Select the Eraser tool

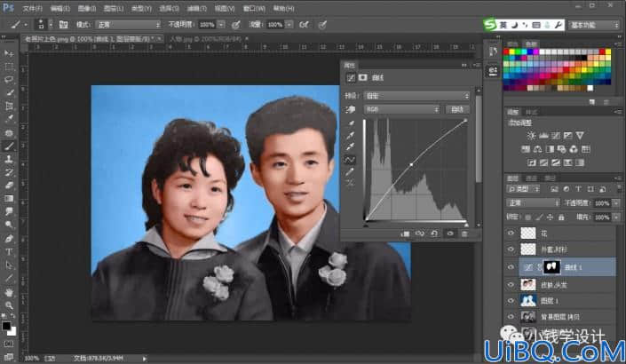(x=8, y=186)
